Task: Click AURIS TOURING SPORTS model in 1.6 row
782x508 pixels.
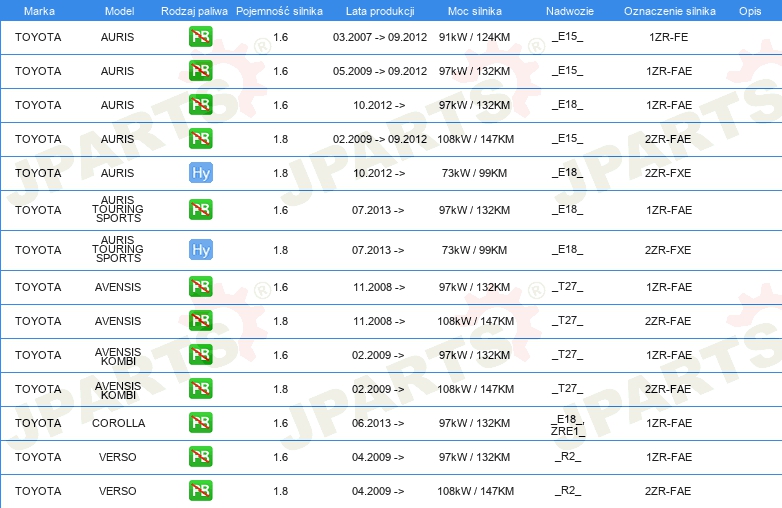Action: coord(118,209)
